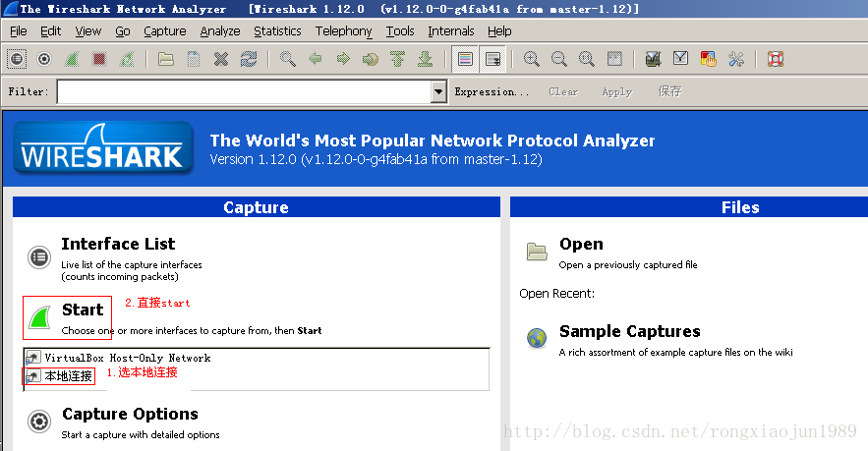Screen dimensions: 868x451
Task: Open the Capture menu
Action: [164, 31]
